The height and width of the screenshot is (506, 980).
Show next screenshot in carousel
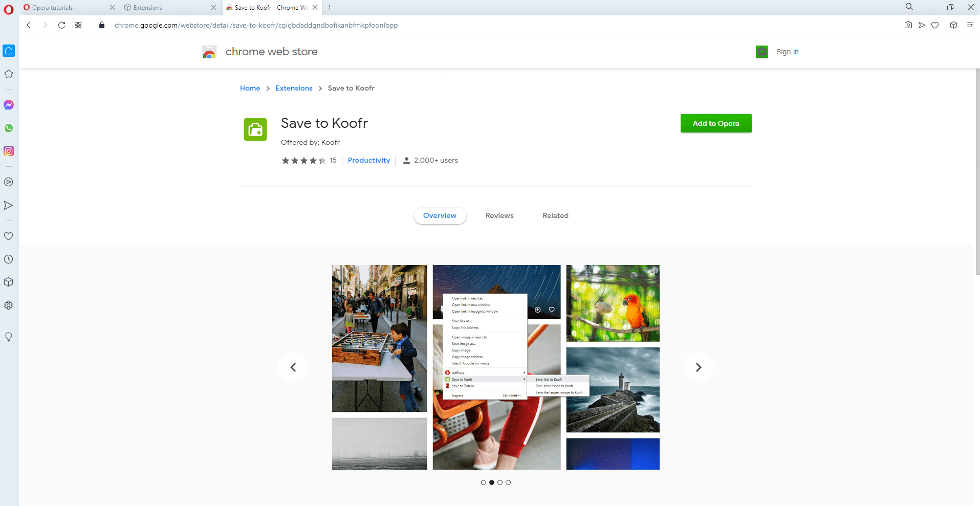[x=699, y=367]
